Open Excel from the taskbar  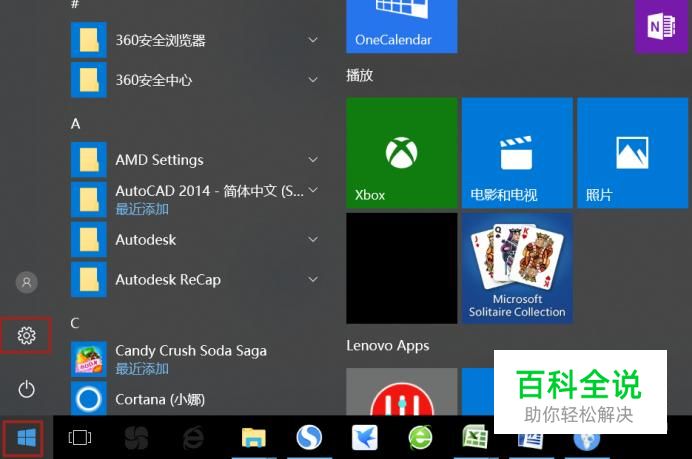(475, 437)
